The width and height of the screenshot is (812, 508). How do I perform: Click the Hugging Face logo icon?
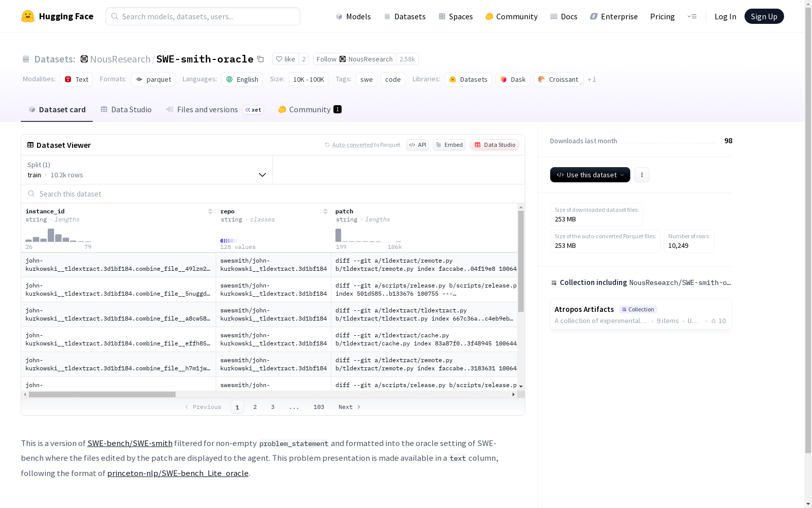(28, 16)
